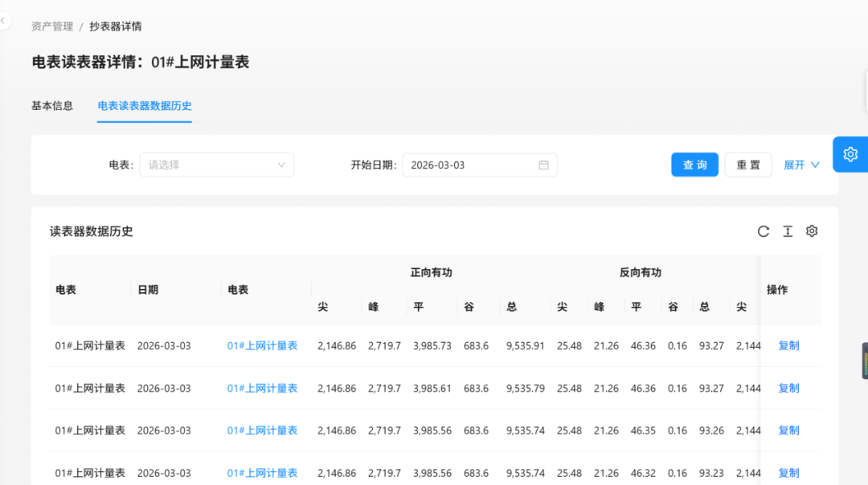Open the 电表 select dropdown

click(217, 165)
